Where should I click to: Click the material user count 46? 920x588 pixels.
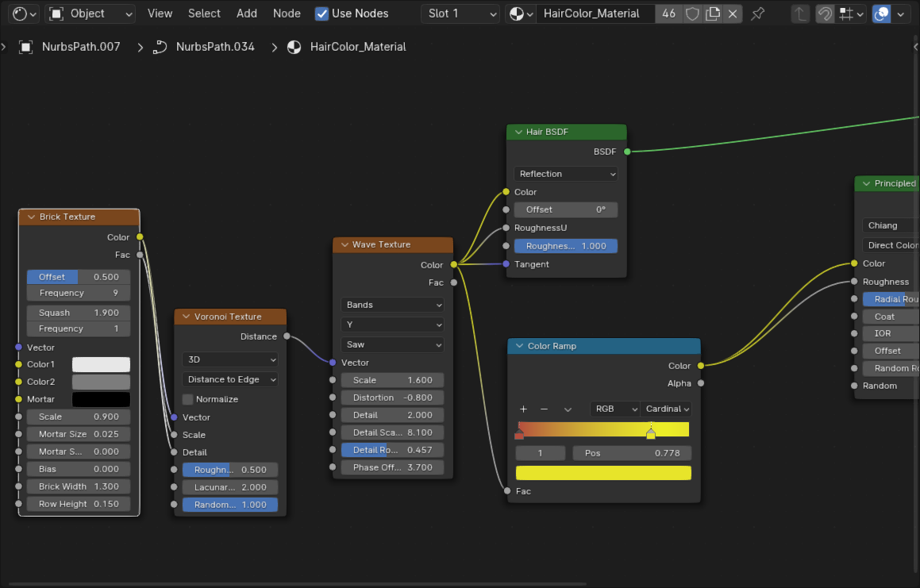[x=668, y=13]
